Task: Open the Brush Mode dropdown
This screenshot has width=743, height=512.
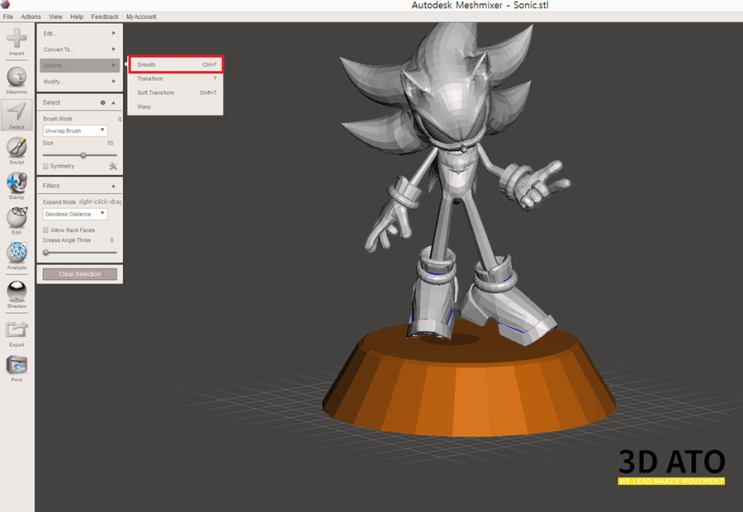Action: [75, 131]
